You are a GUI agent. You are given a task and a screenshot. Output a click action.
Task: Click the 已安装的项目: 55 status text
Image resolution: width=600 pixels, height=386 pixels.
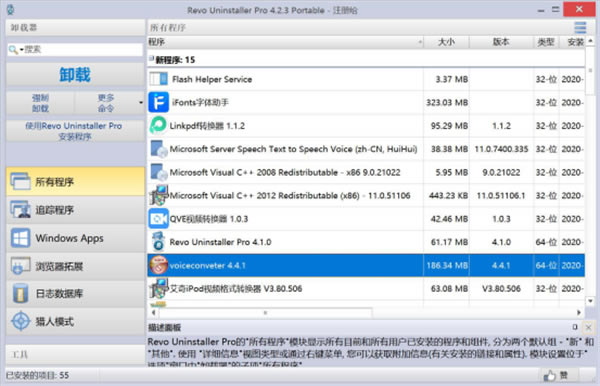point(38,375)
